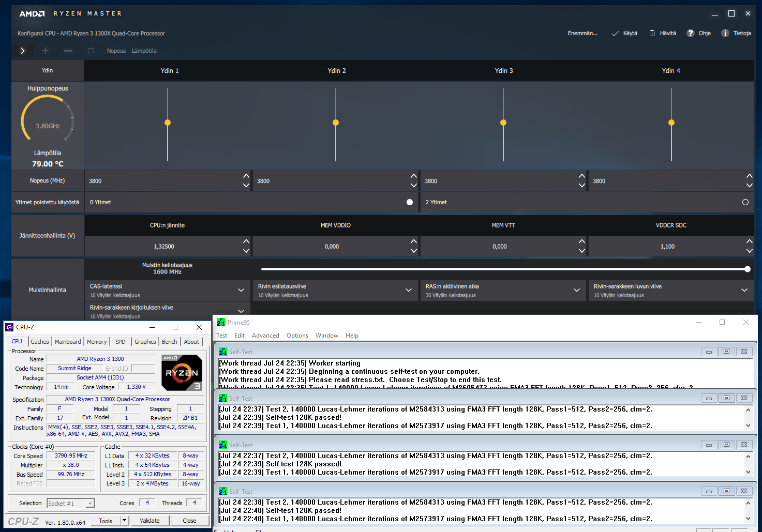Restore the third Self-Test worker window
The height and width of the screenshot is (532, 762).
[x=726, y=445]
